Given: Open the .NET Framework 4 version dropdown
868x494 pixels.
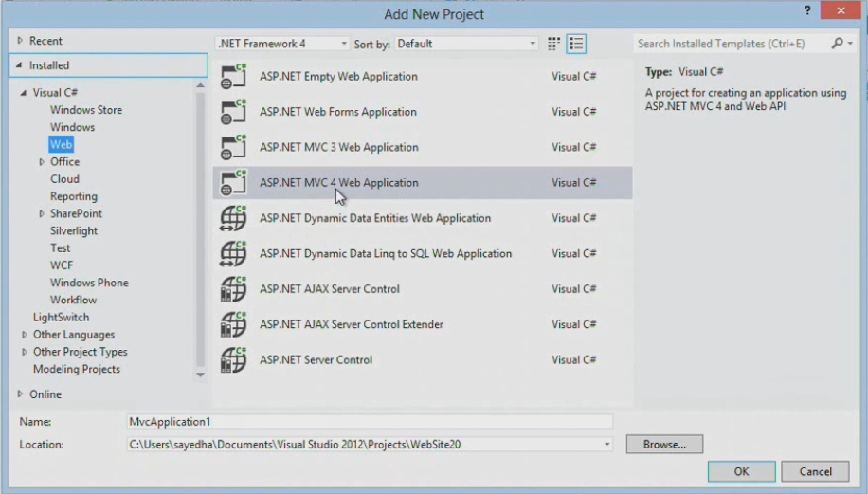Looking at the screenshot, I should tap(282, 44).
